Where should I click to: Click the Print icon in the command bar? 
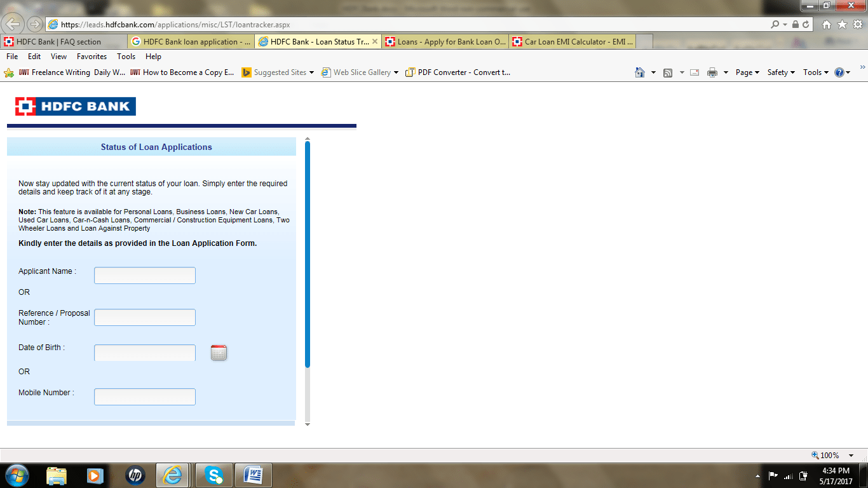(712, 72)
